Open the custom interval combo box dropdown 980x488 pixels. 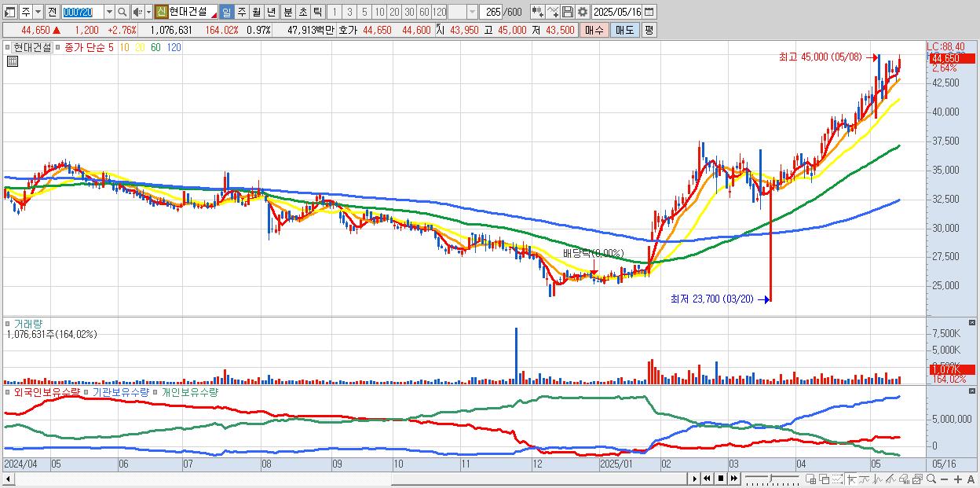(x=472, y=12)
